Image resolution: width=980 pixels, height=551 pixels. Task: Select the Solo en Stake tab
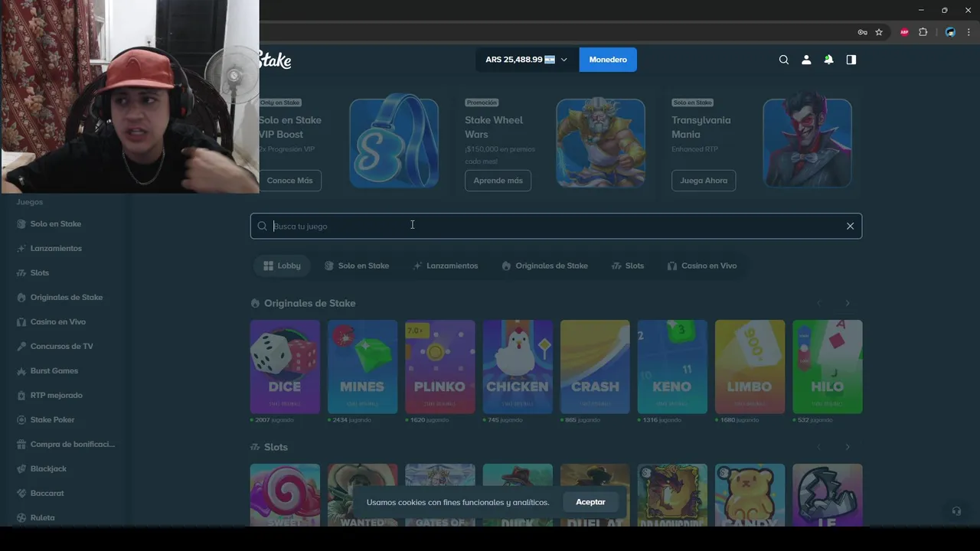[x=357, y=266]
